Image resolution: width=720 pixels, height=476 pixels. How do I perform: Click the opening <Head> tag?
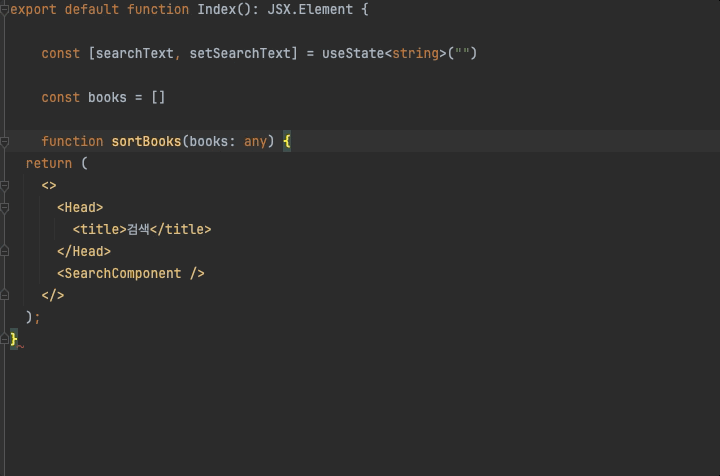[x=80, y=207]
